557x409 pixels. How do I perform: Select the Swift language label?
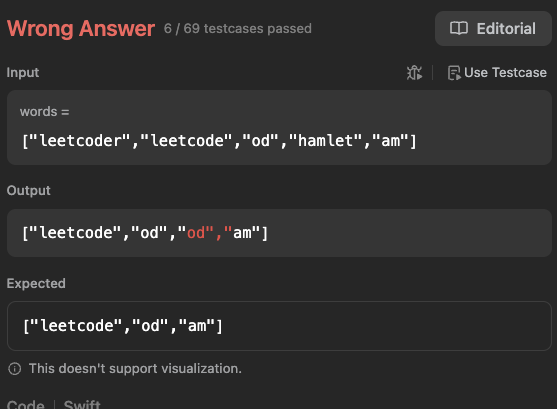[x=82, y=405]
